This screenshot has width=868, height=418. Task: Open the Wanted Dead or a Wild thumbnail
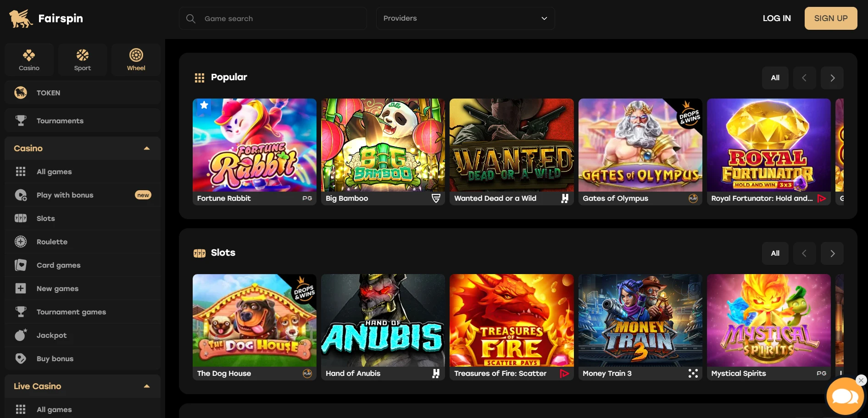point(512,145)
